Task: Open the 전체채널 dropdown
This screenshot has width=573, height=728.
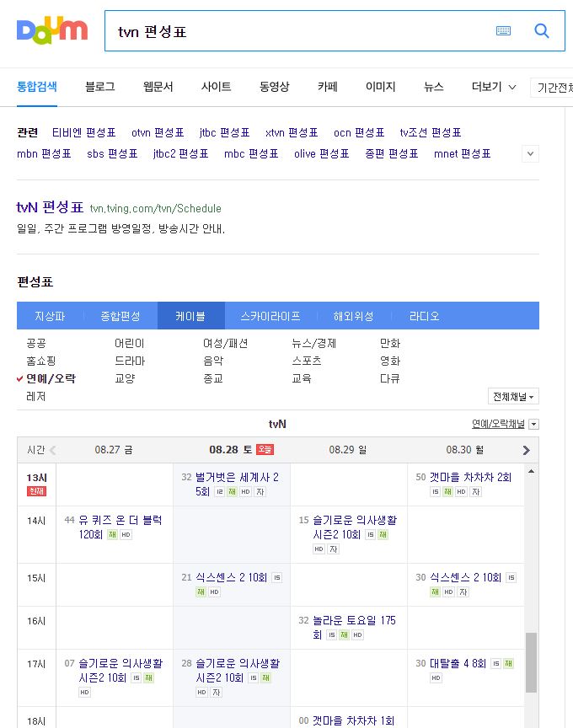Action: pos(513,397)
